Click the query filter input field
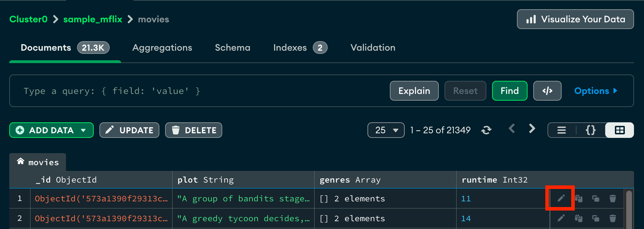 click(199, 91)
